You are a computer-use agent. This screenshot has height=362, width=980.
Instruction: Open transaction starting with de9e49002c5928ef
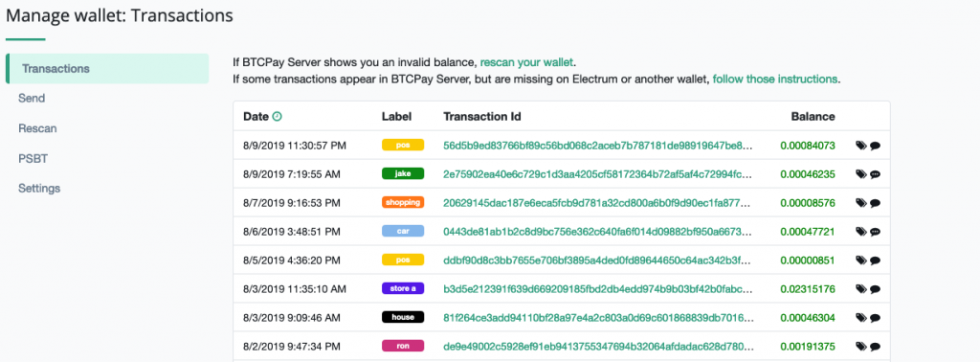[x=597, y=347]
